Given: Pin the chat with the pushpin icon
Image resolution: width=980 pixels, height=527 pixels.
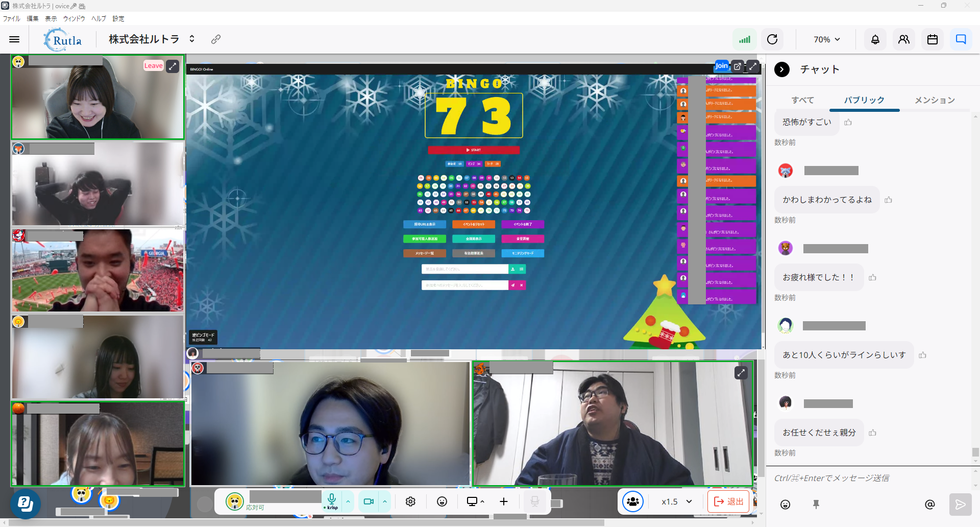Looking at the screenshot, I should pyautogui.click(x=816, y=505).
